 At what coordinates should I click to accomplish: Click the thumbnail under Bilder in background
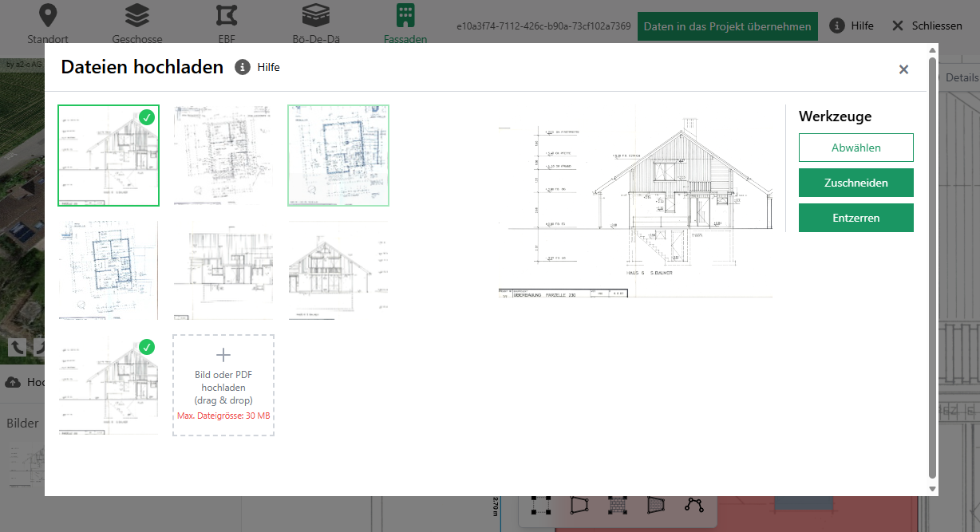coord(26,467)
